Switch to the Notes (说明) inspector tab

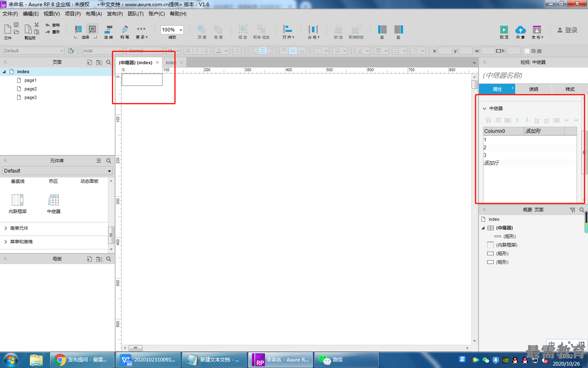533,89
